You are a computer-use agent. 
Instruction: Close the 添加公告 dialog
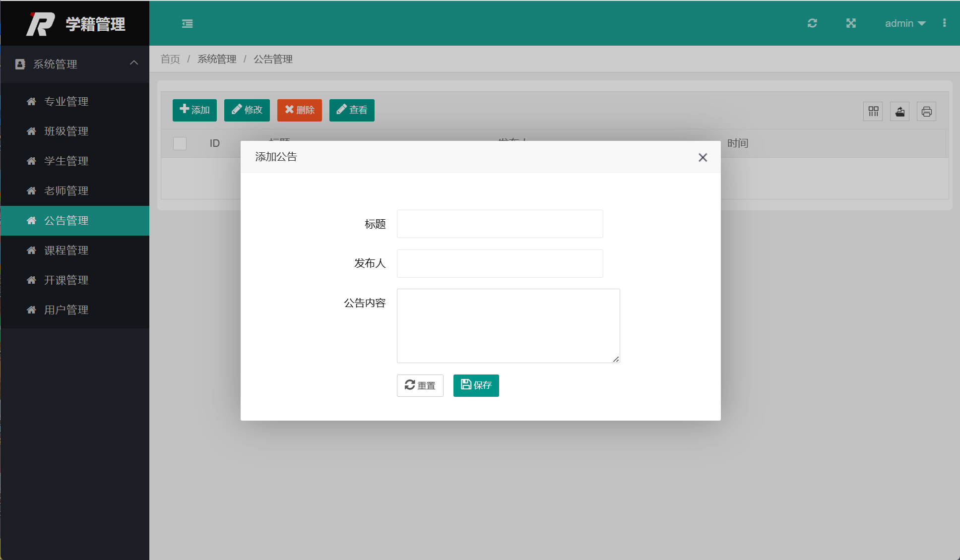[x=703, y=158]
